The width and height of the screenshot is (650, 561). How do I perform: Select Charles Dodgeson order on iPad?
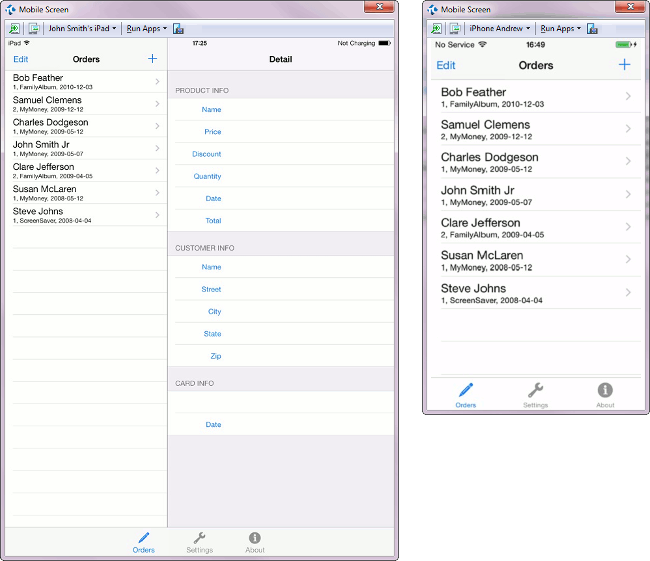click(87, 126)
